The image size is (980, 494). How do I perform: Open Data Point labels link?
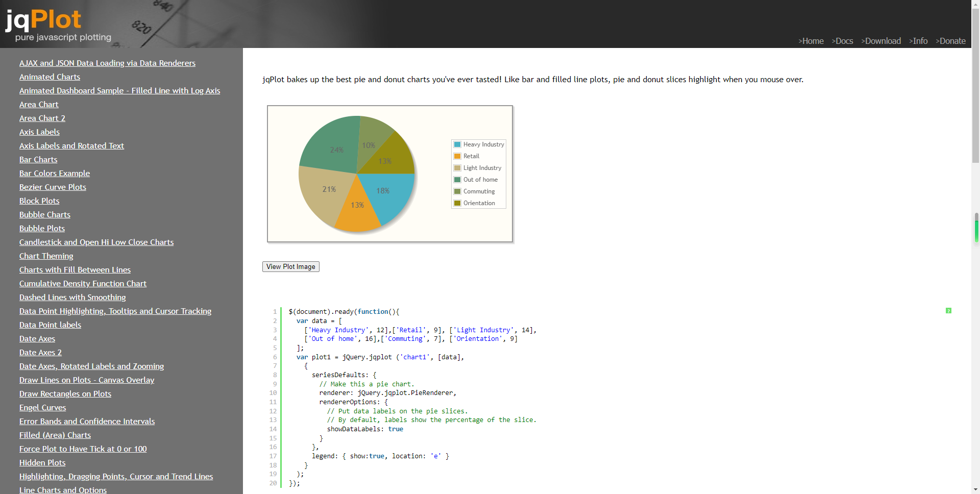tap(50, 325)
